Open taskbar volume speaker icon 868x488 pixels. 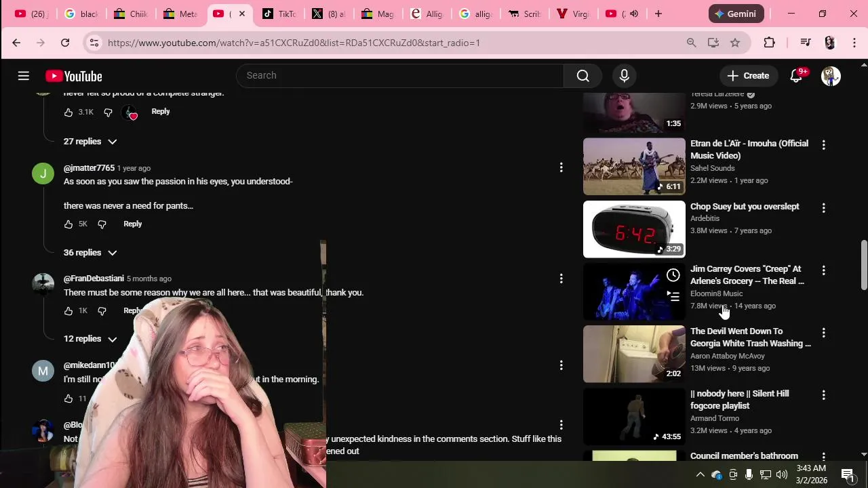click(x=782, y=474)
